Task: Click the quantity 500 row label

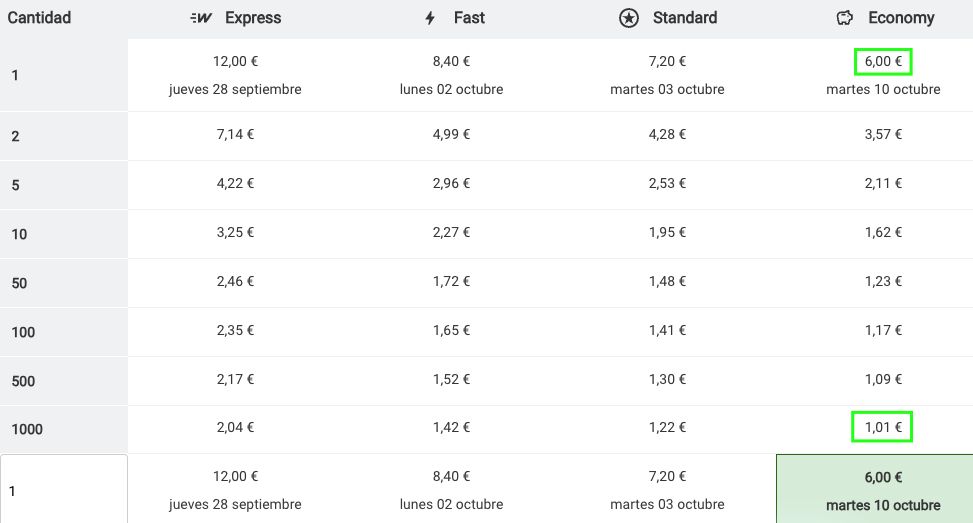Action: [x=23, y=381]
